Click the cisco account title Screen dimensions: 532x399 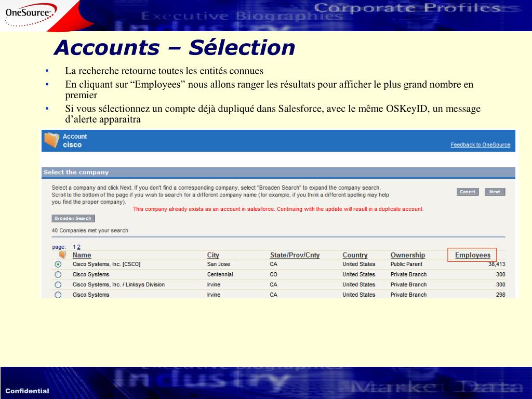click(72, 145)
